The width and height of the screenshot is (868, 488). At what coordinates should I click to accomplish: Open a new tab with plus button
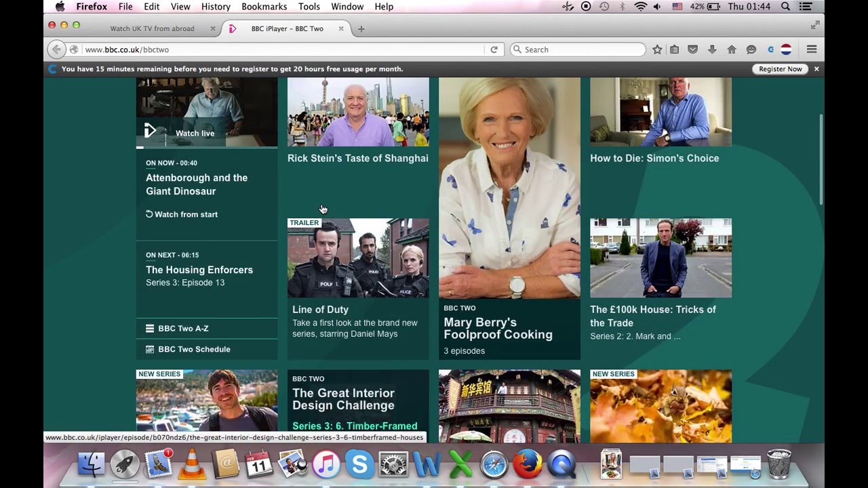(361, 28)
